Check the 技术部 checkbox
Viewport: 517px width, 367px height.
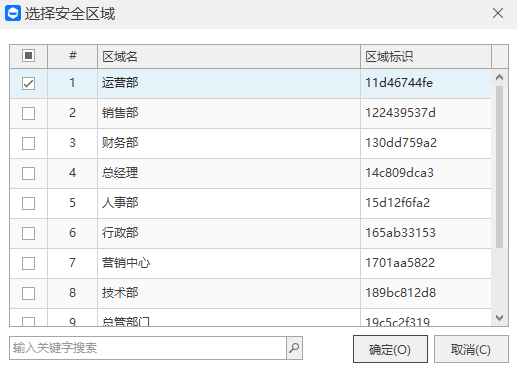tap(28, 293)
